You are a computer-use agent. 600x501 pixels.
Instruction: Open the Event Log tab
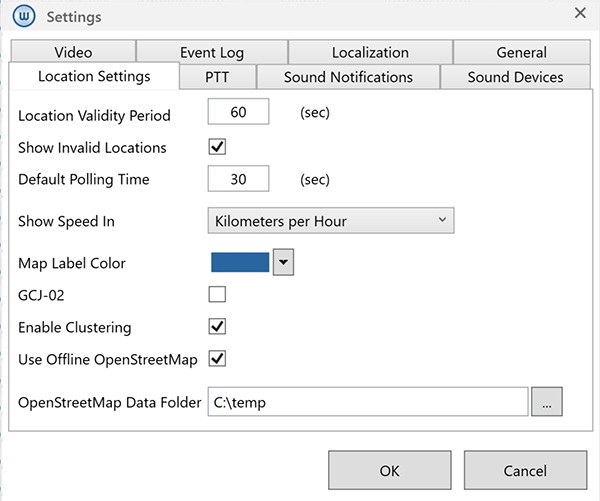211,52
